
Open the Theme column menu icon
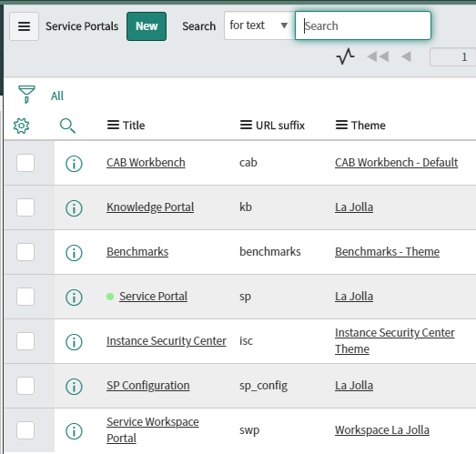(x=341, y=125)
